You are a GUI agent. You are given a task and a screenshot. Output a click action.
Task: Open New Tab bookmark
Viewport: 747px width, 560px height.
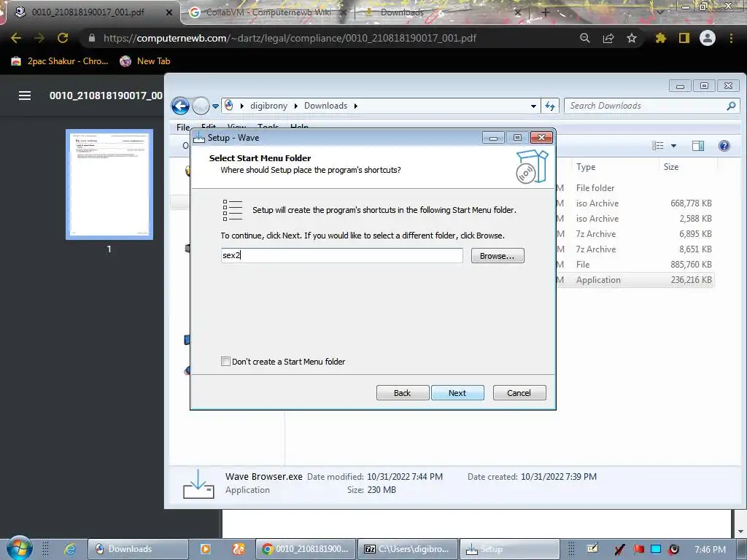[145, 61]
